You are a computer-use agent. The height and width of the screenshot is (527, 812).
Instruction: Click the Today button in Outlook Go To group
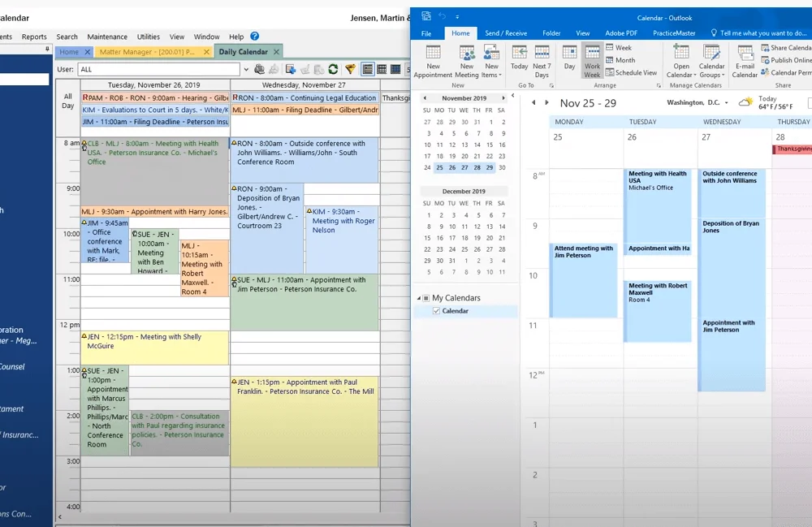(520, 57)
